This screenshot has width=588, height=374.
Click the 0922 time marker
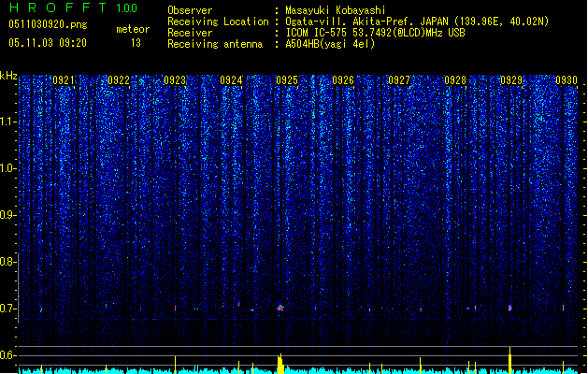119,80
